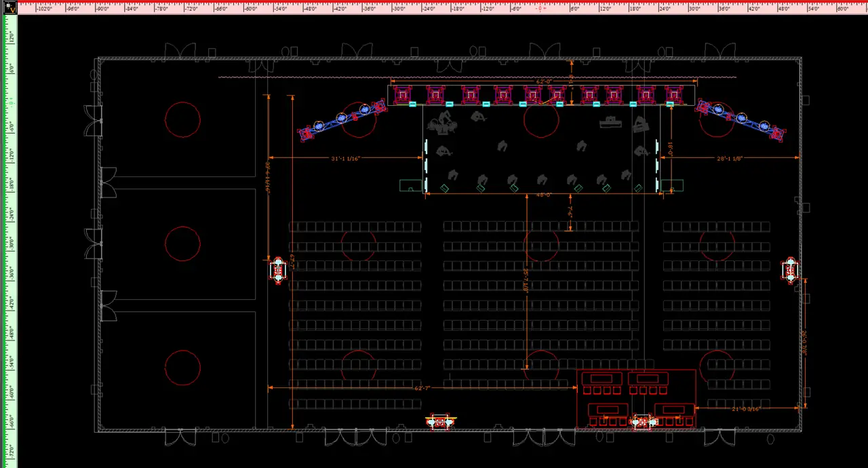Select the projector symbol on left seating side
This screenshot has width=868, height=468.
(x=277, y=270)
